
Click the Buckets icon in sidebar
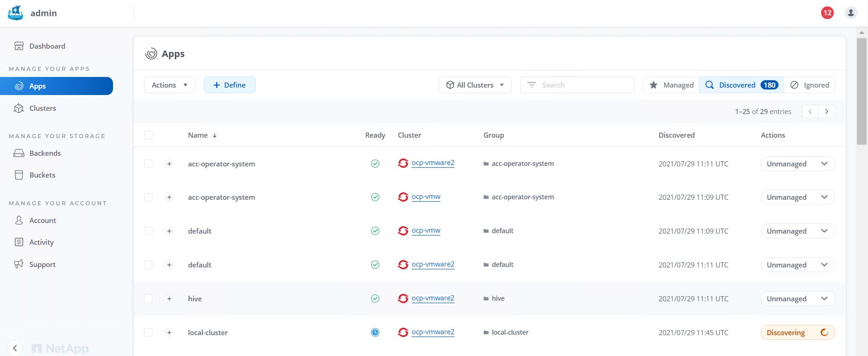19,175
